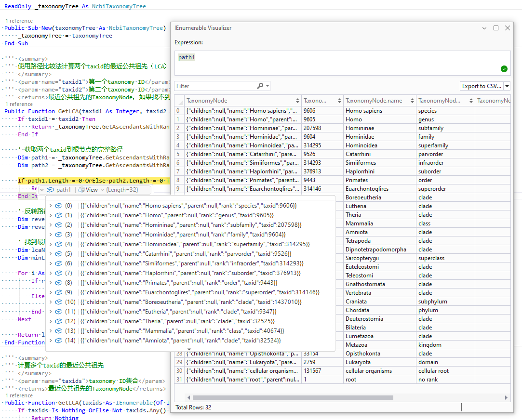522x420 pixels.
Task: Expand item (8) Primates in the datatip
Action: [x=51, y=283]
